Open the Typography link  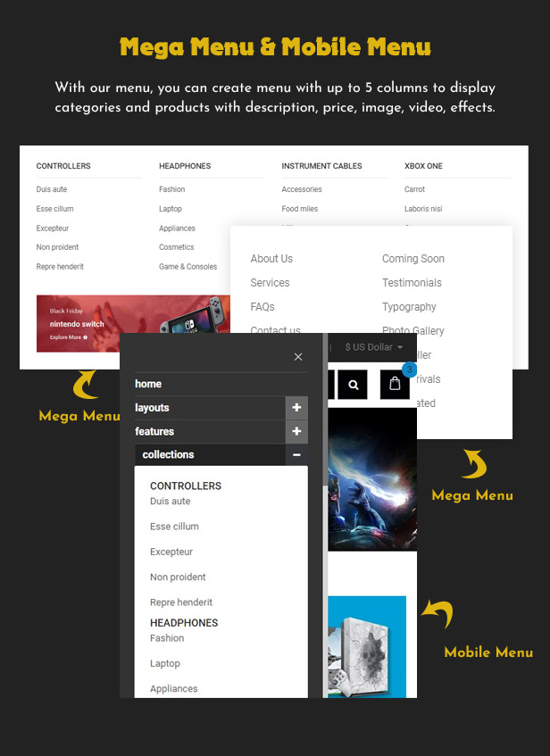[x=409, y=307]
